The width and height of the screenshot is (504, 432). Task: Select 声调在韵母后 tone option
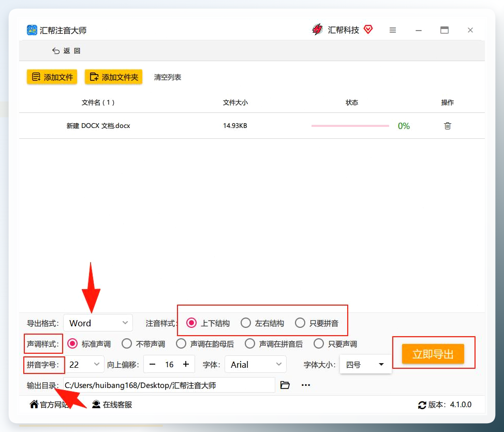tap(205, 344)
